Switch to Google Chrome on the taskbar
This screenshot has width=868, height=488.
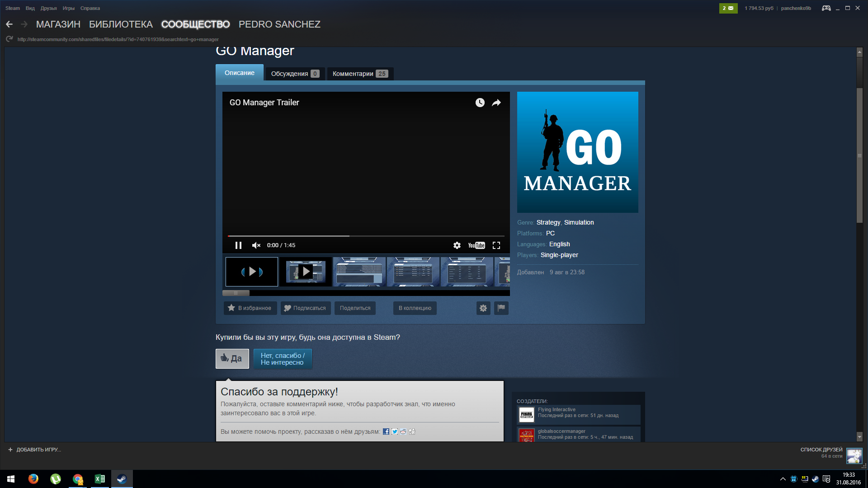click(78, 479)
